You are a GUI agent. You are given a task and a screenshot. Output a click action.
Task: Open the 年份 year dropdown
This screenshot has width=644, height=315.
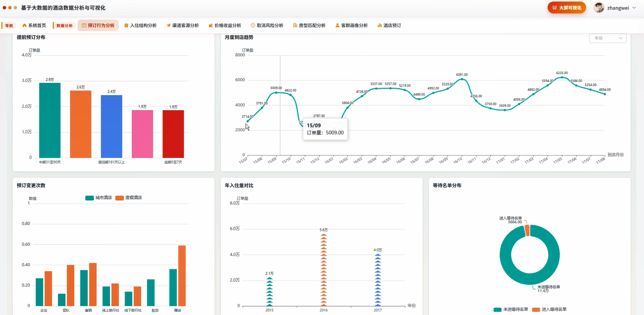[x=608, y=38]
